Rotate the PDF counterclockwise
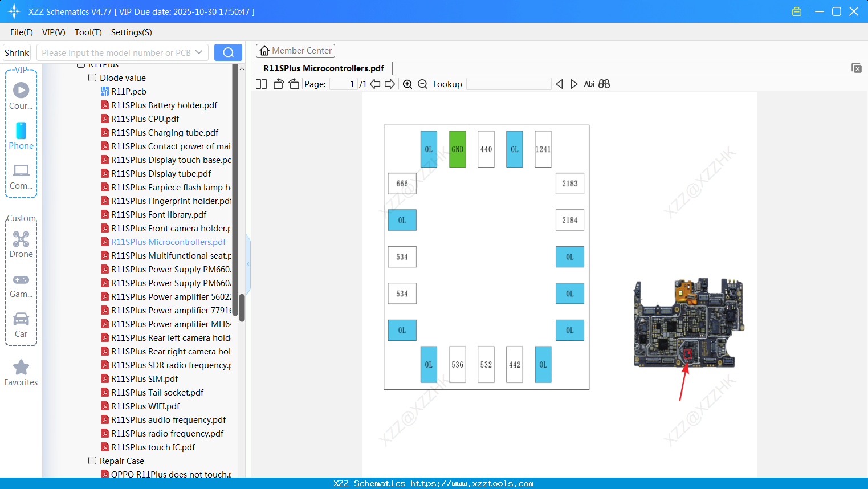The width and height of the screenshot is (868, 489). [278, 84]
